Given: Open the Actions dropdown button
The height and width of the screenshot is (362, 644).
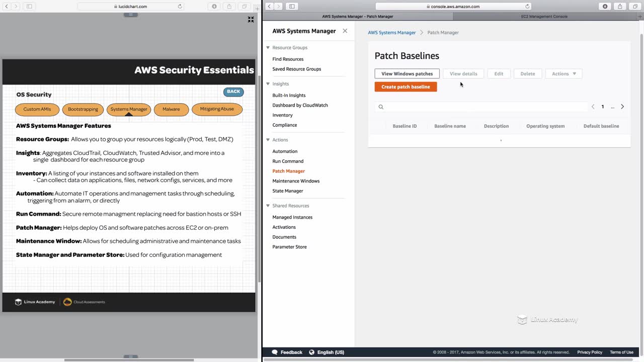Looking at the screenshot, I should point(563,73).
